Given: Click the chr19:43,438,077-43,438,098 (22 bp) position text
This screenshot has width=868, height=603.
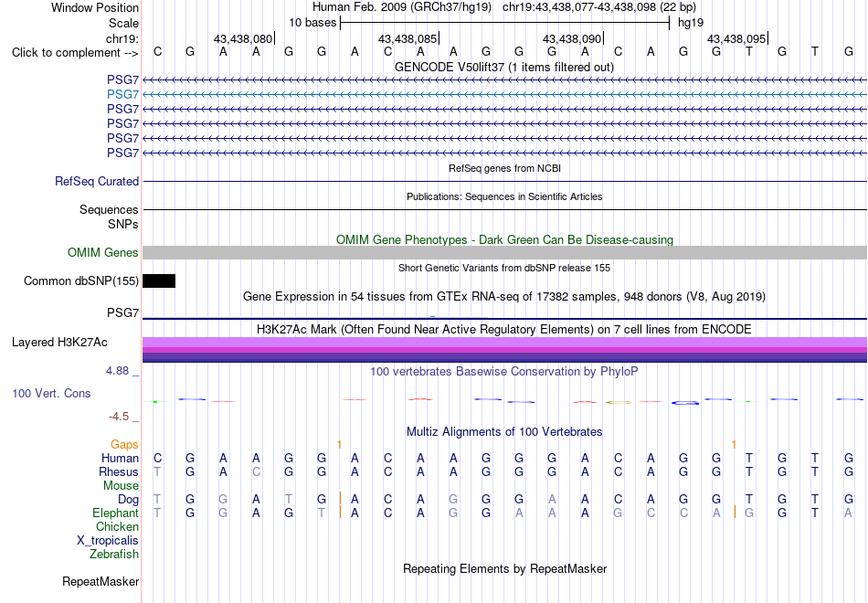Looking at the screenshot, I should tap(599, 7).
